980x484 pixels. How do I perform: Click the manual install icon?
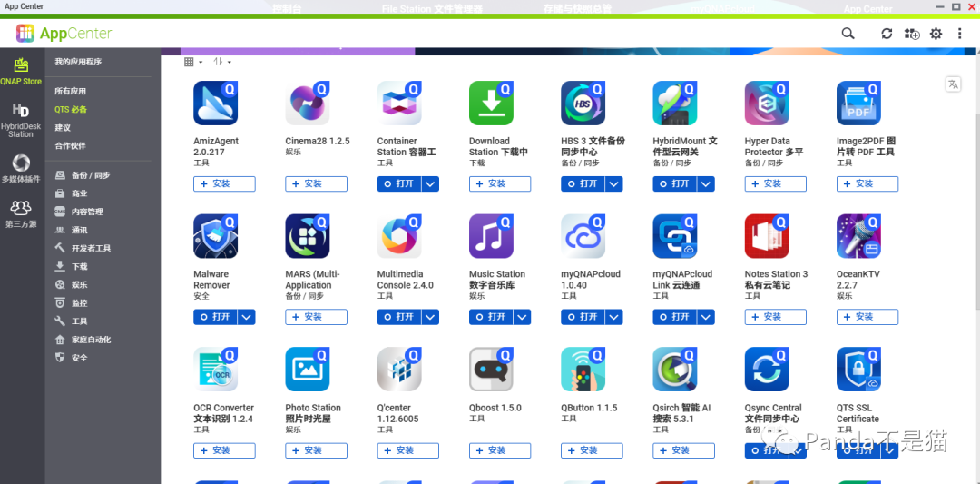(x=911, y=34)
